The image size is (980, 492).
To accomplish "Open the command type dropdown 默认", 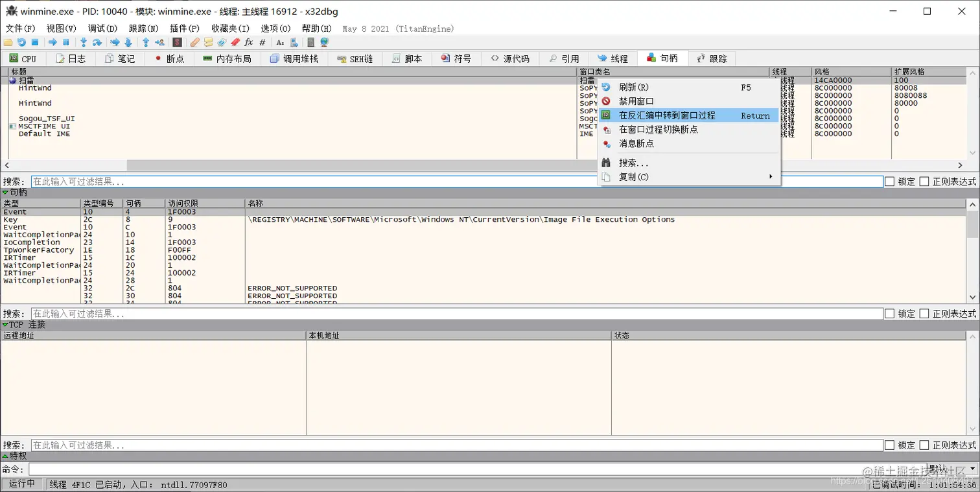I will 952,469.
